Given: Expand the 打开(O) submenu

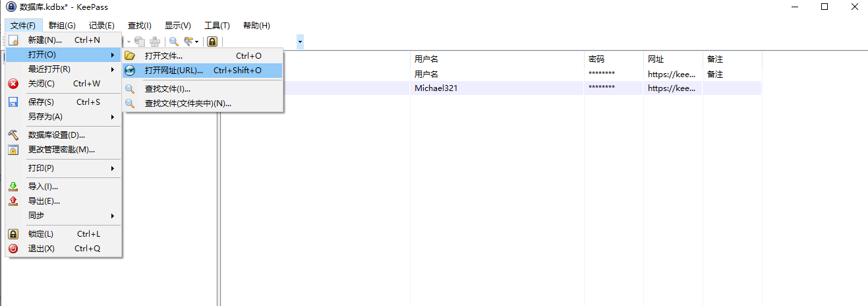Looking at the screenshot, I should pos(64,55).
